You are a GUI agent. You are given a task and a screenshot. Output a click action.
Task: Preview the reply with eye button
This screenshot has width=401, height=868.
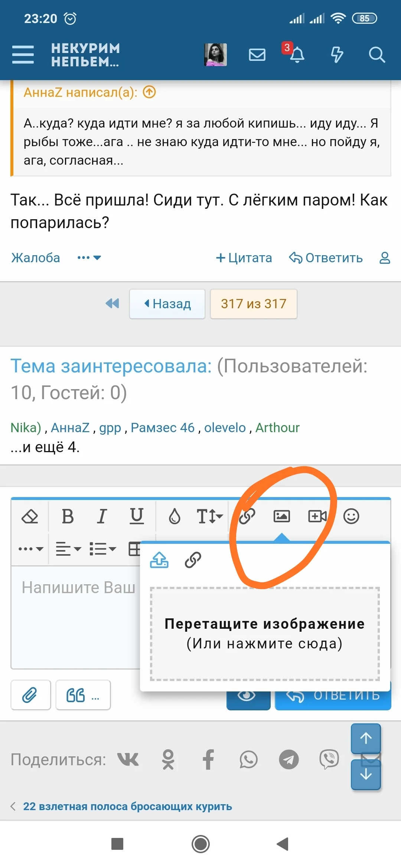click(x=248, y=700)
